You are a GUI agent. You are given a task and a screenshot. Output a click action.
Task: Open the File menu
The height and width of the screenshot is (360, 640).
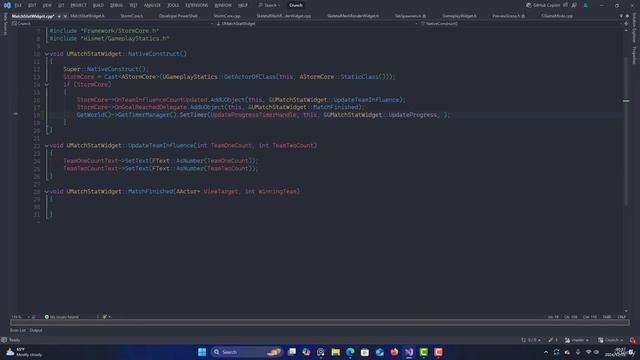[18, 5]
